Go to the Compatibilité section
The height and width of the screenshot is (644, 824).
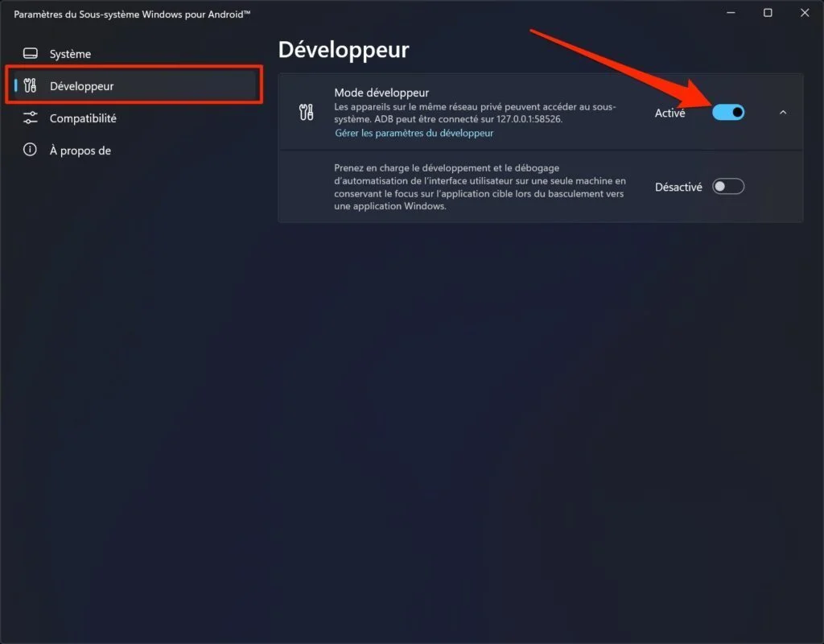point(133,118)
